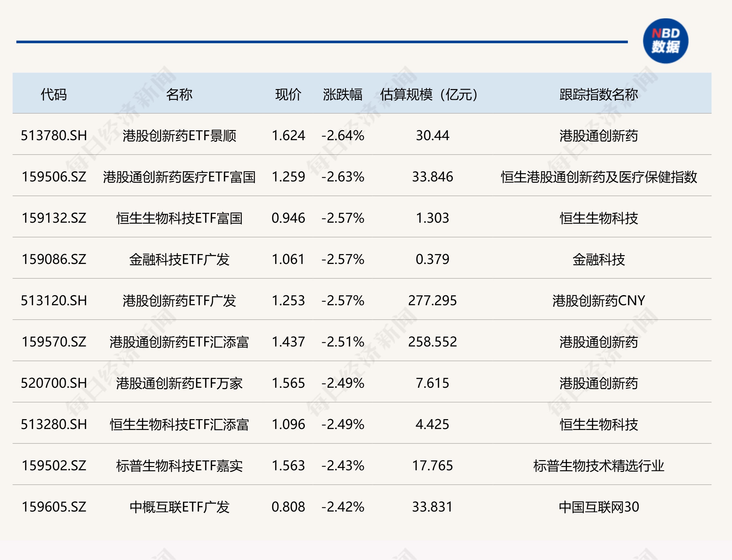The height and width of the screenshot is (560, 732).
Task: Select fund name 港股通创新药医疗ETF富国
Action: 179,177
